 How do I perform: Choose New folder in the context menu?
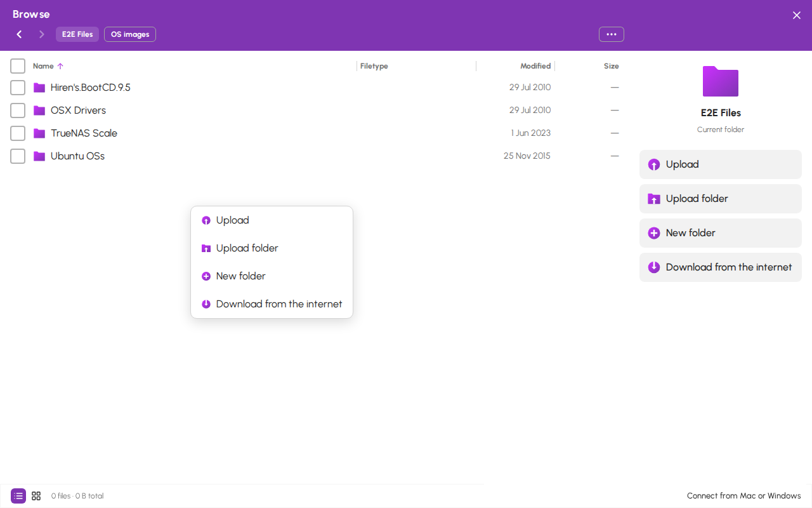tap(272, 276)
